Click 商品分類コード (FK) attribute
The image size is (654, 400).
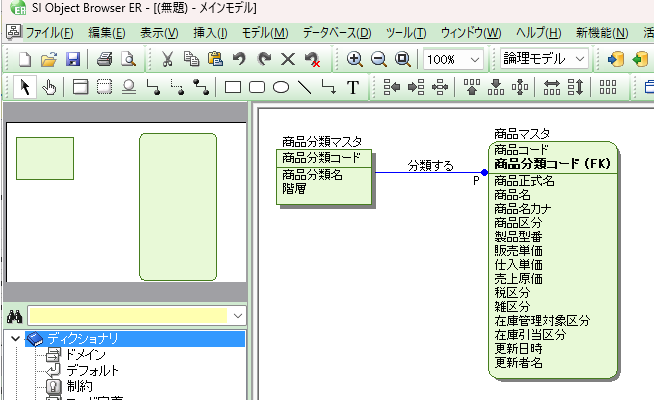[x=553, y=164]
